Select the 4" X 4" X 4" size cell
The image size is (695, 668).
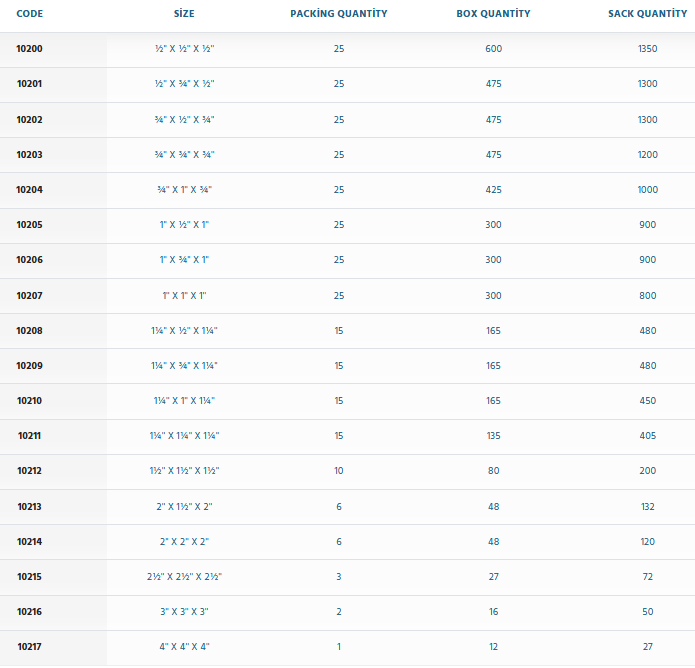pos(184,647)
